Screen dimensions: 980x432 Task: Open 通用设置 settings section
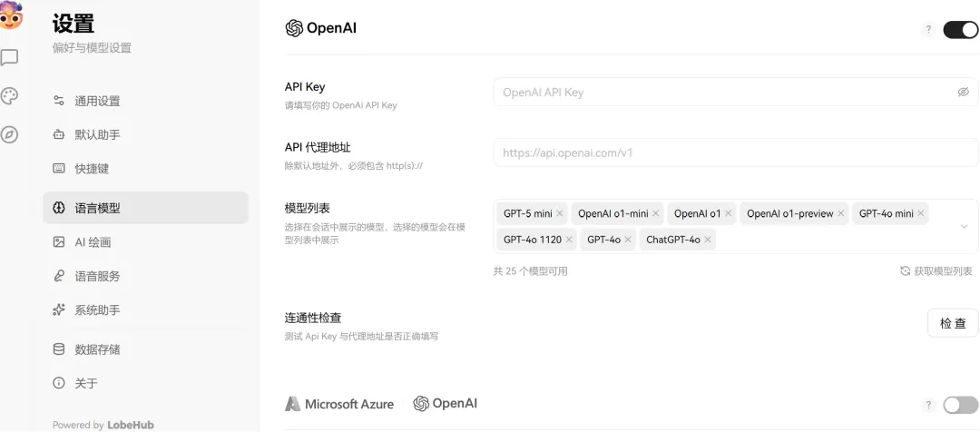(x=145, y=101)
